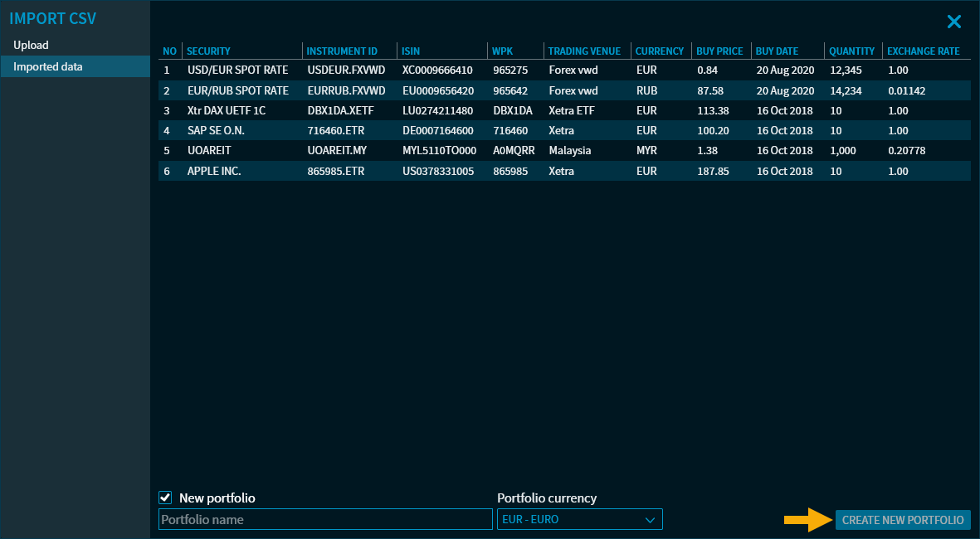Close the Import CSV dialog
Screen dimensions: 980x539
[954, 22]
